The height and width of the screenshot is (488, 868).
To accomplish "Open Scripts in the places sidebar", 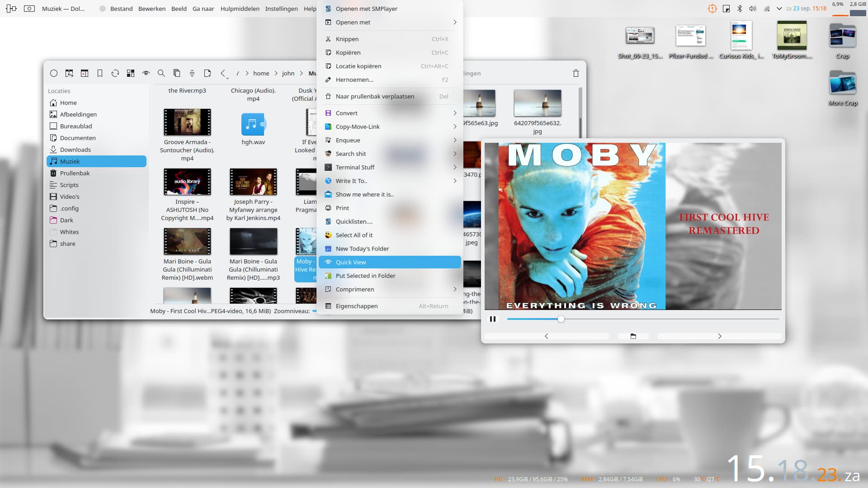I will (x=96, y=185).
